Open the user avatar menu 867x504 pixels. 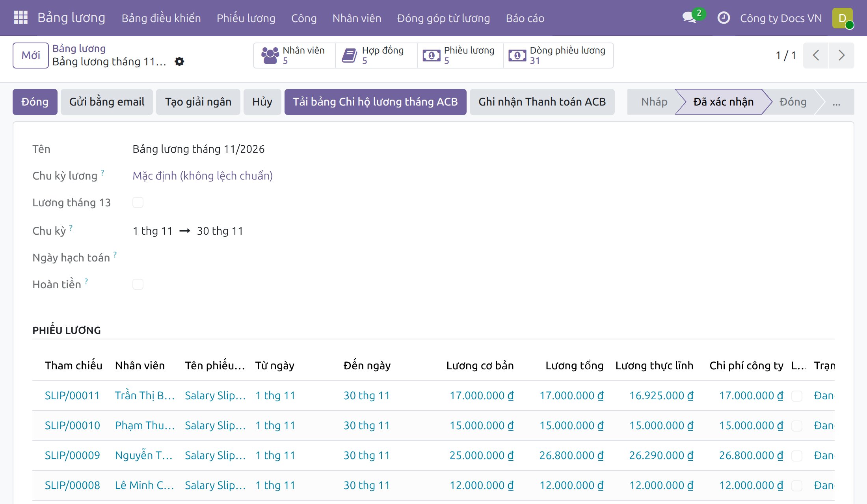(x=843, y=18)
